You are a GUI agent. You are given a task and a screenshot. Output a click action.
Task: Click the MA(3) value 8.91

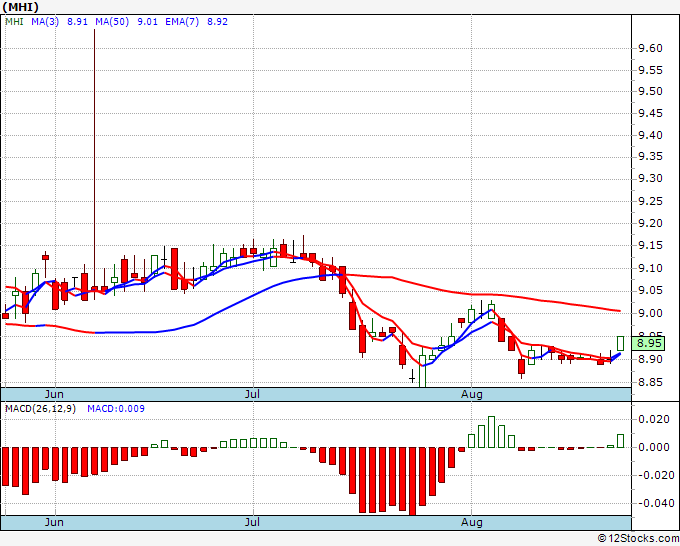click(x=77, y=22)
